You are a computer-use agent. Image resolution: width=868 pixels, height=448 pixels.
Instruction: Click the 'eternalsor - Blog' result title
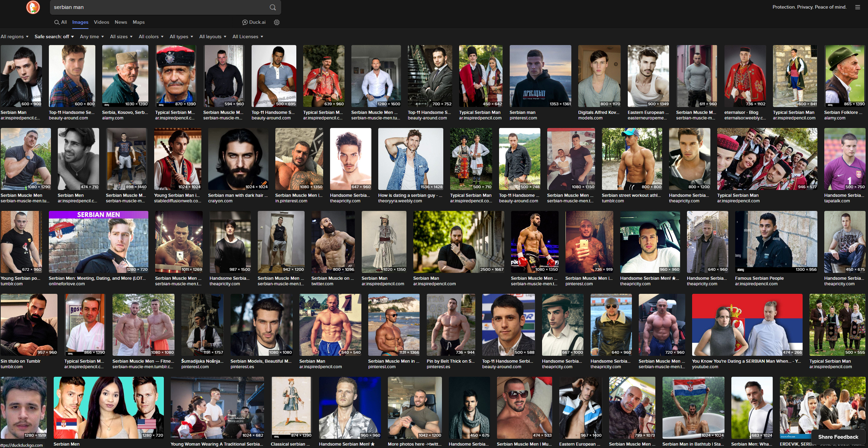[x=741, y=113]
